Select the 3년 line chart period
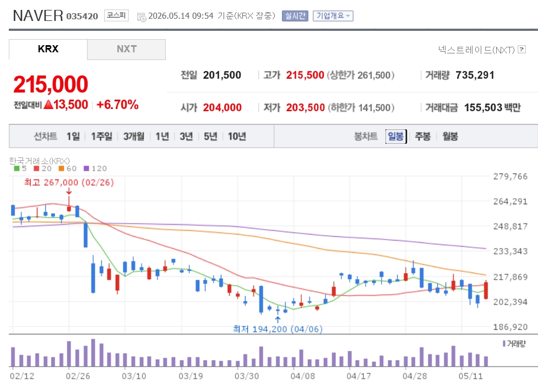538x392 pixels. 186,137
